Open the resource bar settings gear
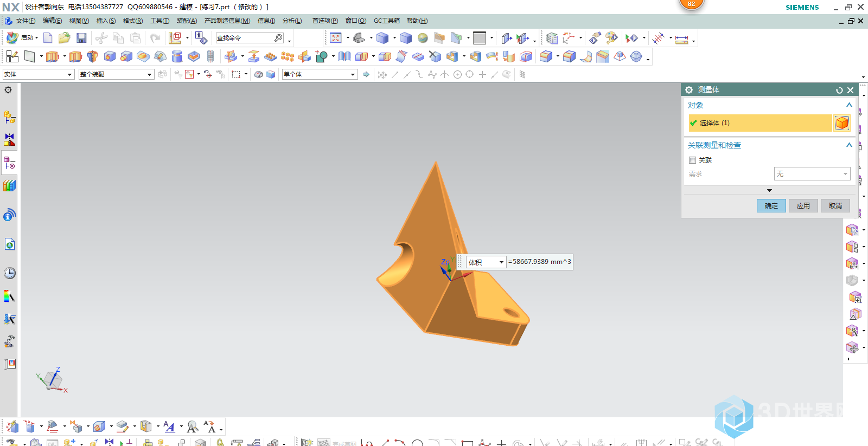 point(8,90)
